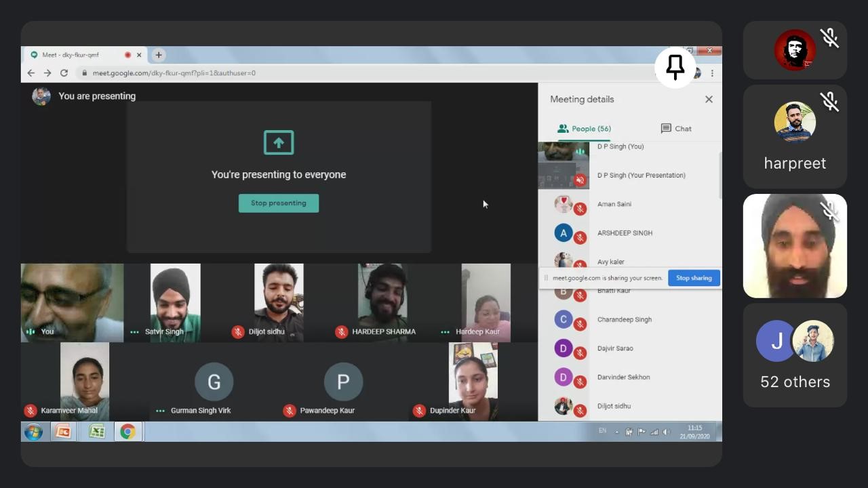
Task: Click the blue Stop sharing button
Action: 694,278
